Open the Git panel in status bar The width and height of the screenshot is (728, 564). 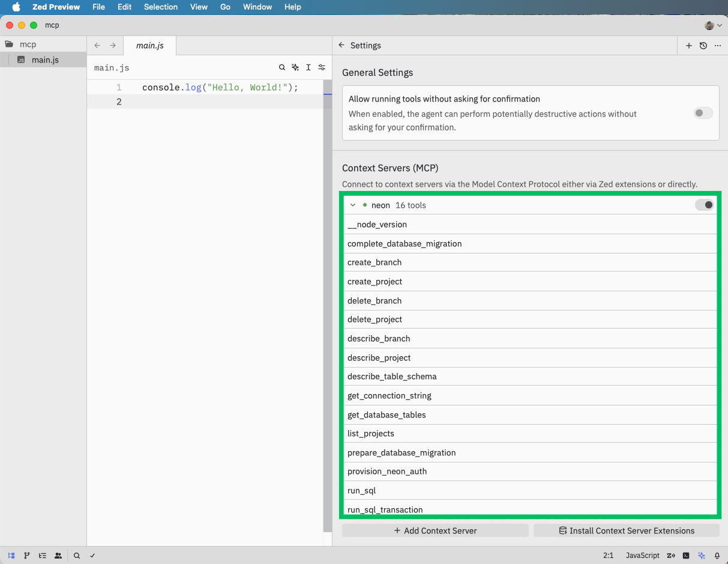(x=27, y=556)
